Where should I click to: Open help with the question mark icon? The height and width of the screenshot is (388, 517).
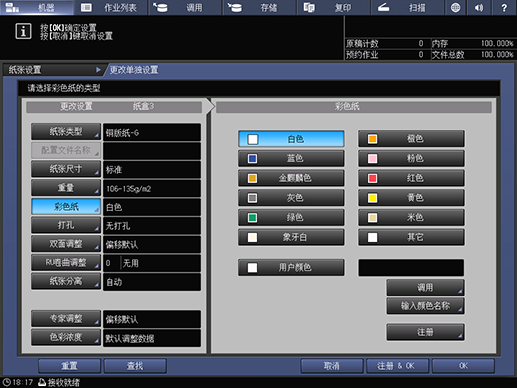pyautogui.click(x=504, y=7)
